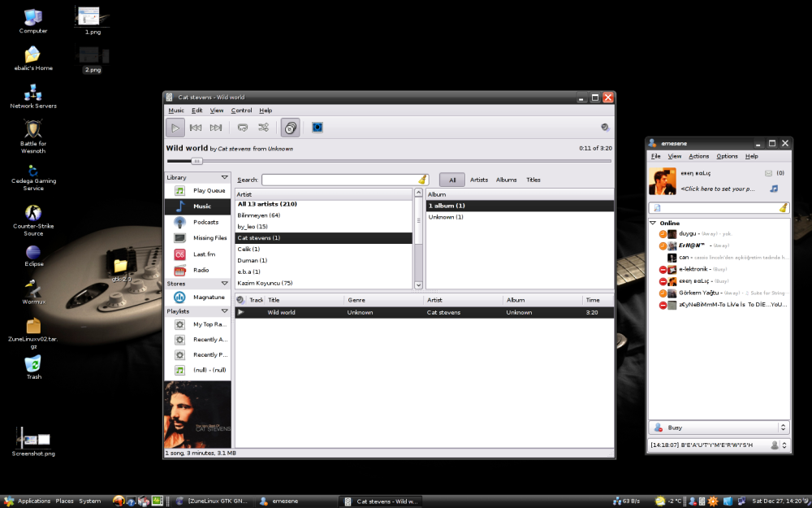Sort tracks by the Time column header
Image resolution: width=812 pixels, height=508 pixels.
tap(597, 300)
